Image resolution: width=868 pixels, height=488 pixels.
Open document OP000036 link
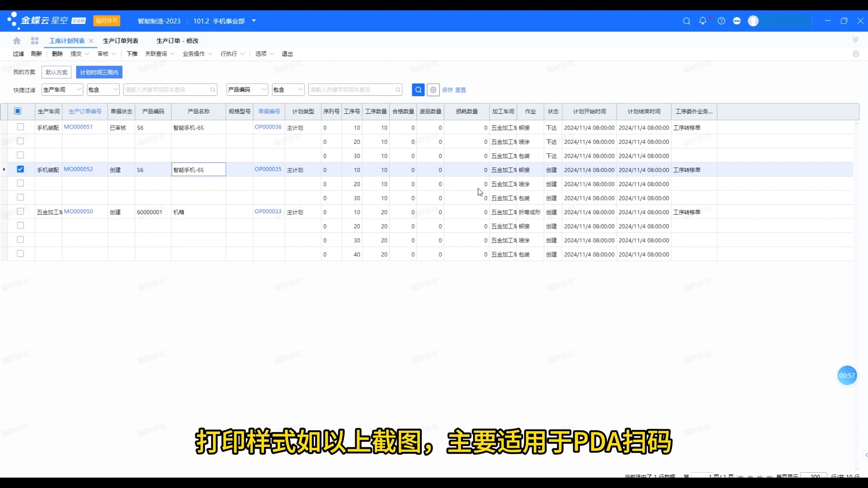click(268, 127)
